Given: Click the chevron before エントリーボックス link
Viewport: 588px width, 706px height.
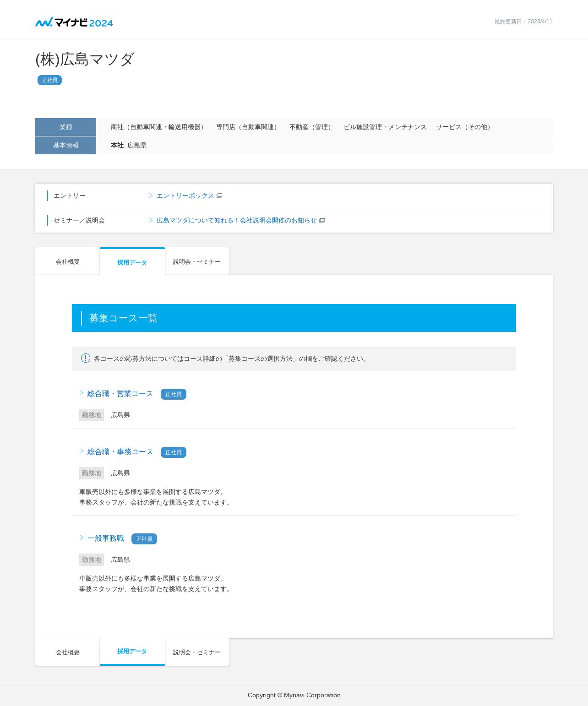Looking at the screenshot, I should point(151,196).
